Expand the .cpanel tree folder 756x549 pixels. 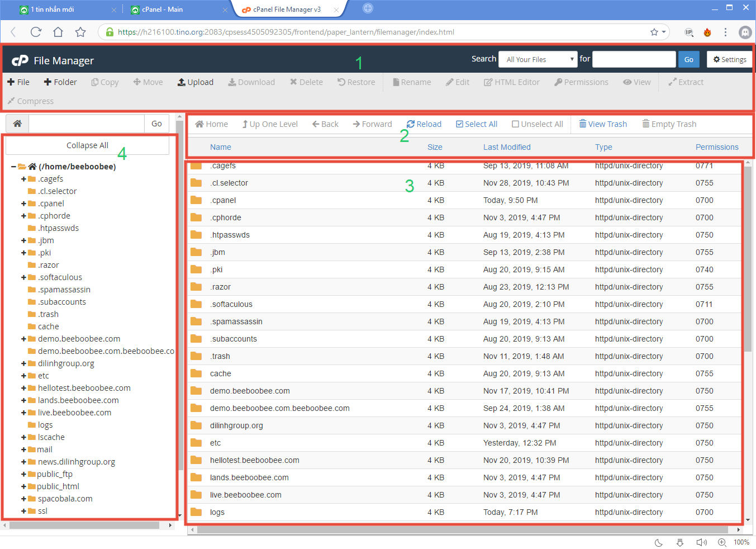point(24,203)
